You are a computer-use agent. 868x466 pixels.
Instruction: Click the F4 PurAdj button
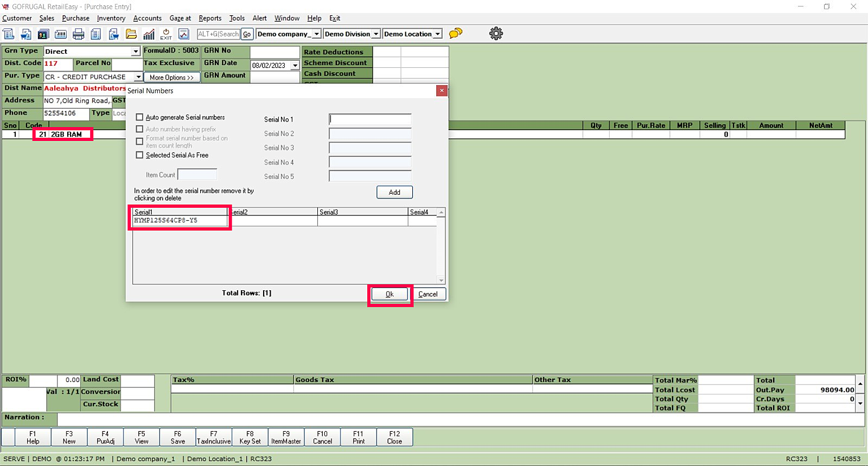coord(105,437)
